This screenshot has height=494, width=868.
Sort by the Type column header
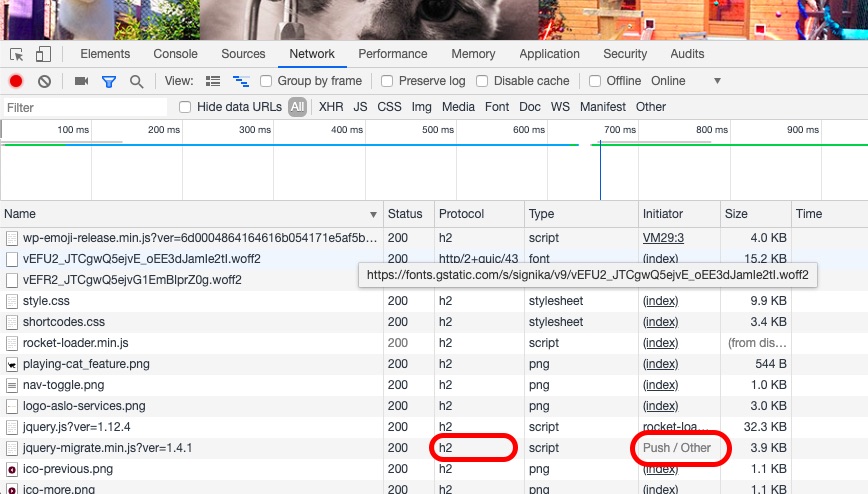pyautogui.click(x=581, y=214)
